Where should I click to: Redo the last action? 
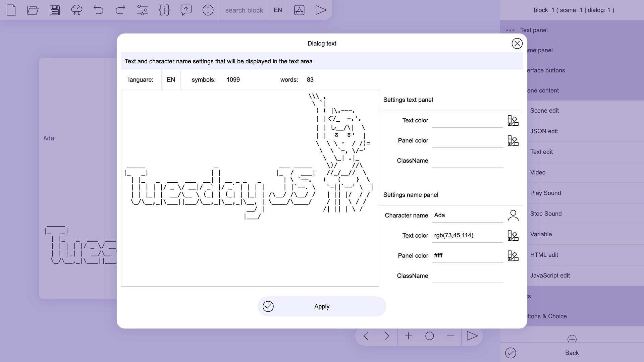(120, 10)
